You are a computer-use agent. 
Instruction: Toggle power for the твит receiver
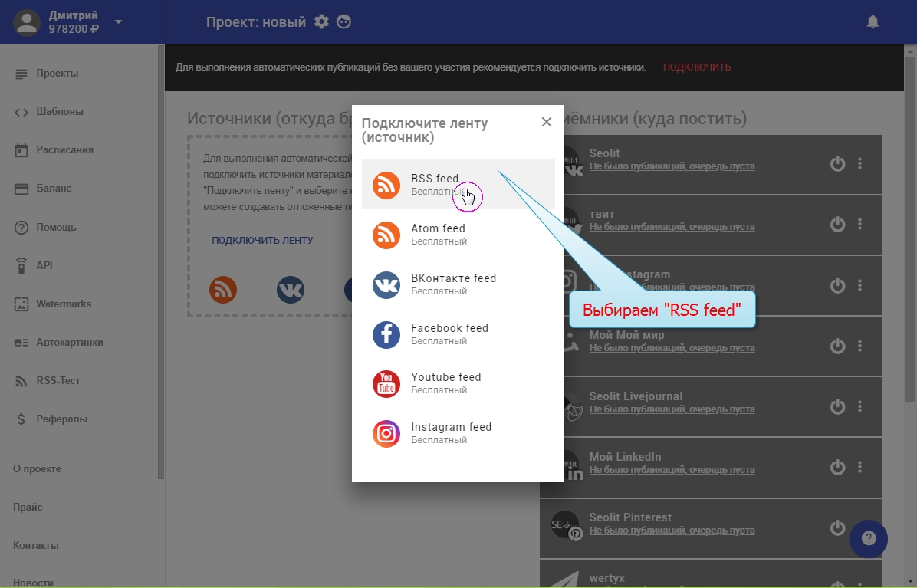pyautogui.click(x=838, y=224)
